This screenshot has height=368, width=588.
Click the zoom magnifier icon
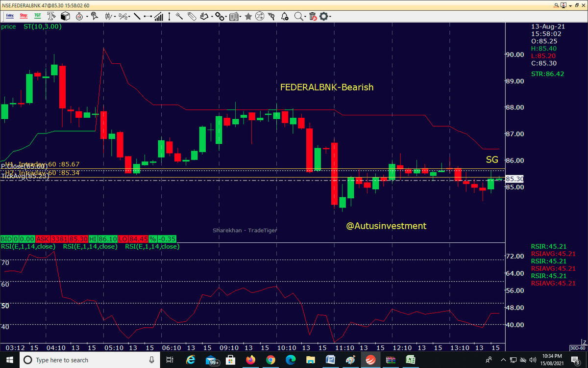298,16
